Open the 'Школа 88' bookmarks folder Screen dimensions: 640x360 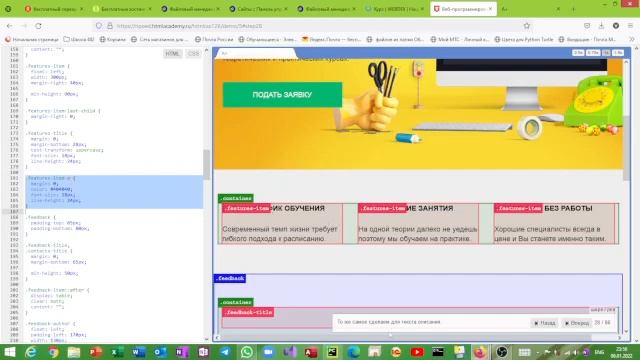79,40
